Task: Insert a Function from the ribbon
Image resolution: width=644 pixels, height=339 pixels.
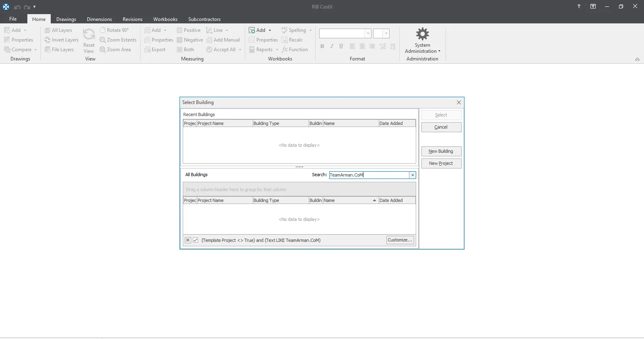Action: coord(295,50)
